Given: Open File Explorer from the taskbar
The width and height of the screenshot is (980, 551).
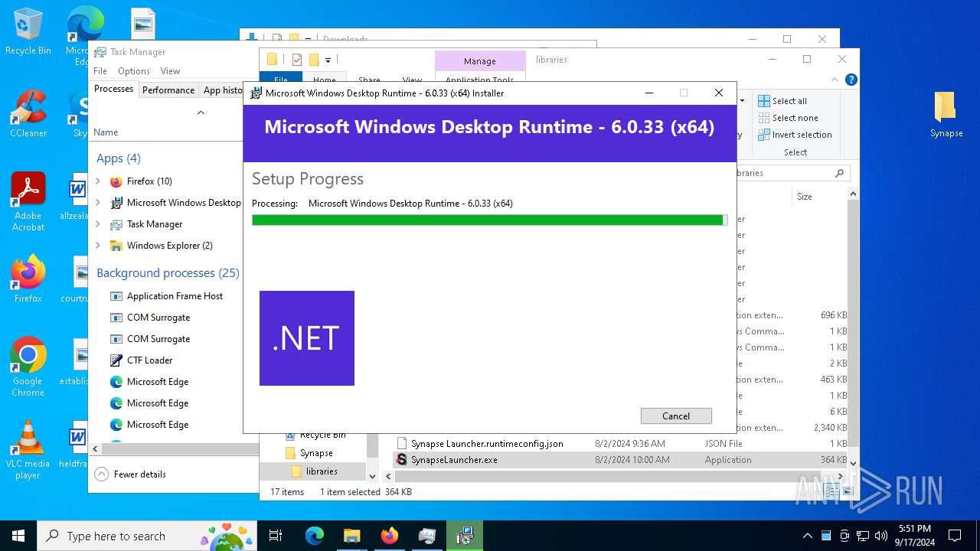Looking at the screenshot, I should coord(351,536).
